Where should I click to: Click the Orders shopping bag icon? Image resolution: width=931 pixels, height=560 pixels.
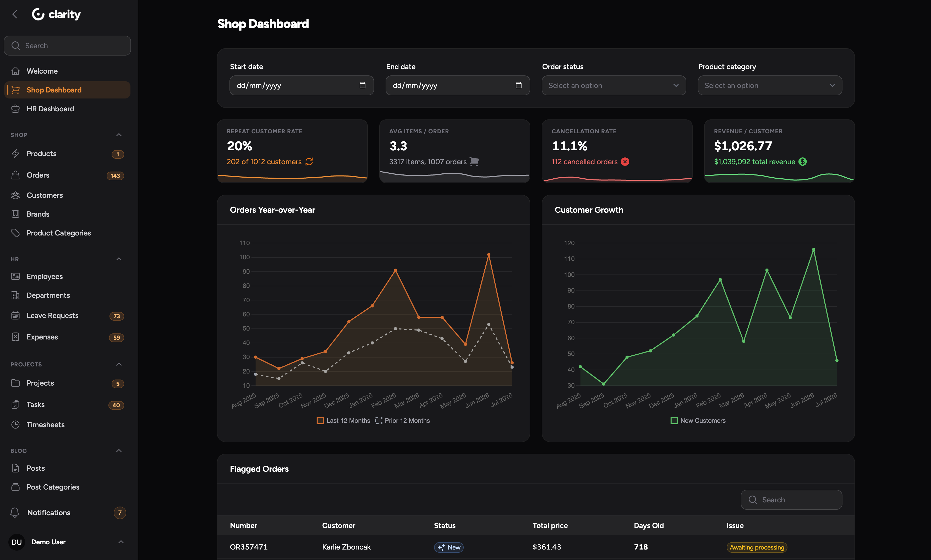click(x=15, y=175)
